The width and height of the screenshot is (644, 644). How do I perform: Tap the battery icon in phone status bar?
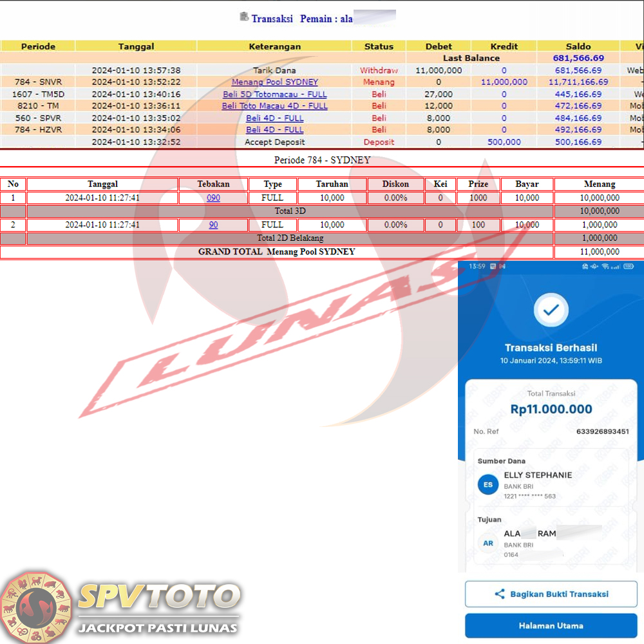tap(629, 266)
